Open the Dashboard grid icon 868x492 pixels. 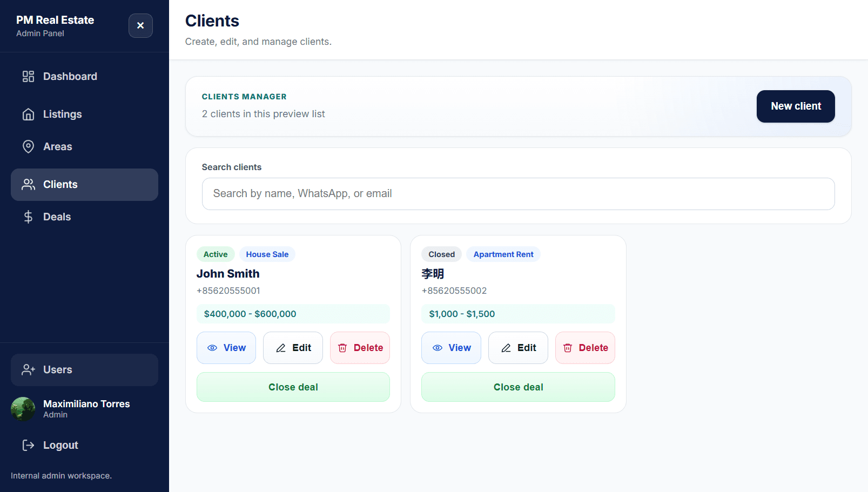point(28,76)
